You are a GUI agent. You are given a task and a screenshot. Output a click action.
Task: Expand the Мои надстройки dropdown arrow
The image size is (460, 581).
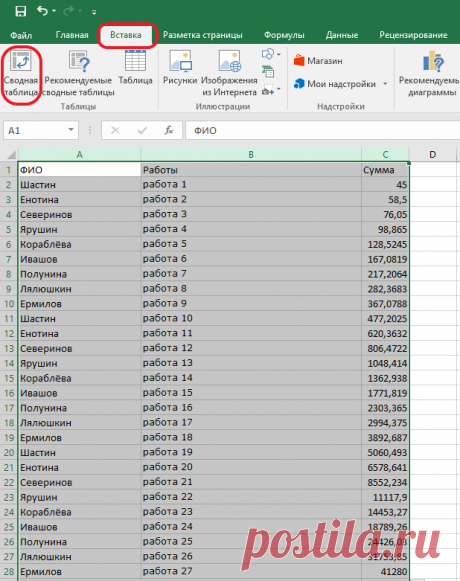click(385, 84)
